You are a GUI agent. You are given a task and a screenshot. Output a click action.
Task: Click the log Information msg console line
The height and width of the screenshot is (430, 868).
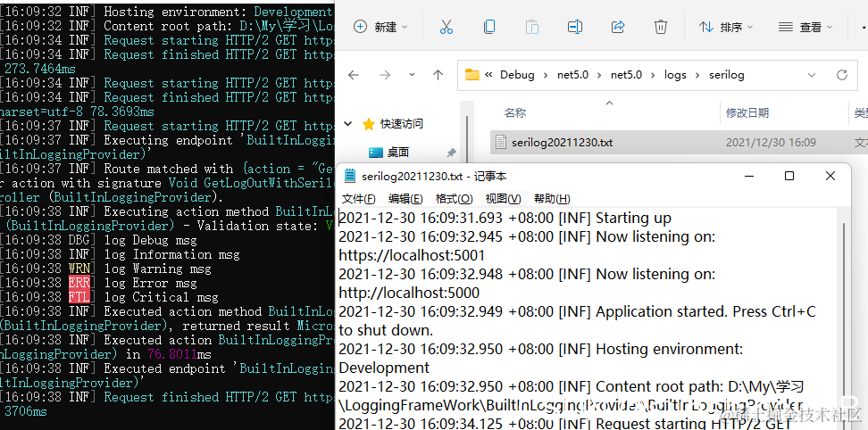172,254
